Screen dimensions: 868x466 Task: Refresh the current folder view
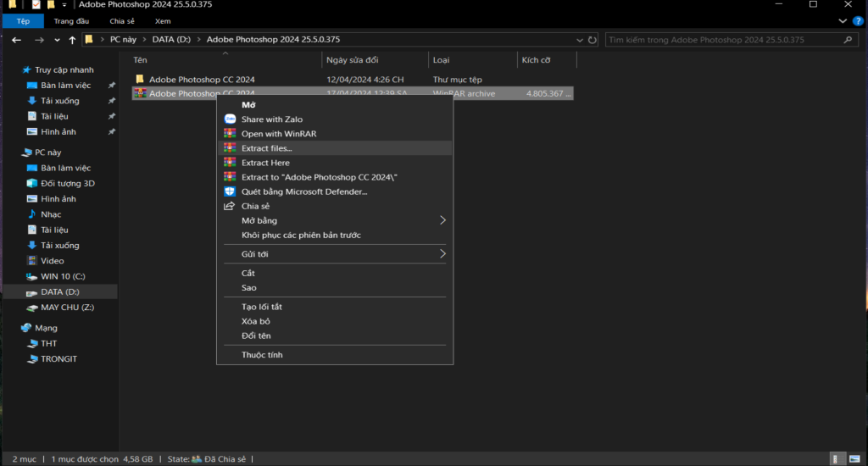tap(593, 40)
